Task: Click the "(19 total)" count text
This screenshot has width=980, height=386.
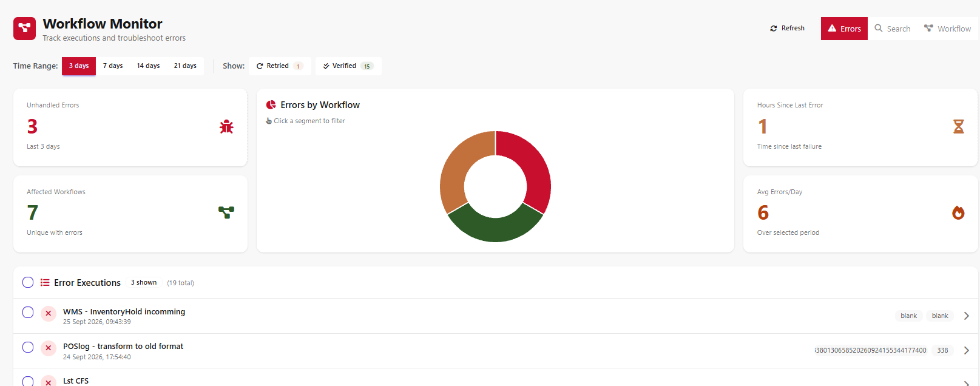Action: point(180,283)
